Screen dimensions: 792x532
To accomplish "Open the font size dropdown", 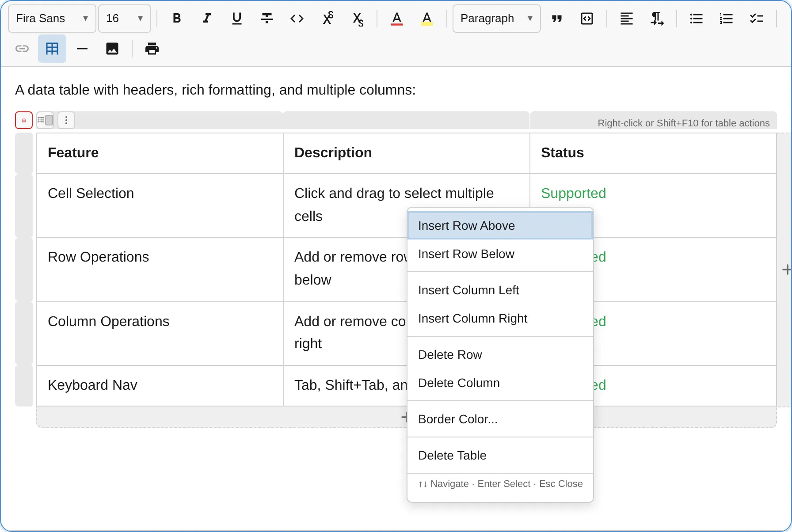I will coord(124,18).
